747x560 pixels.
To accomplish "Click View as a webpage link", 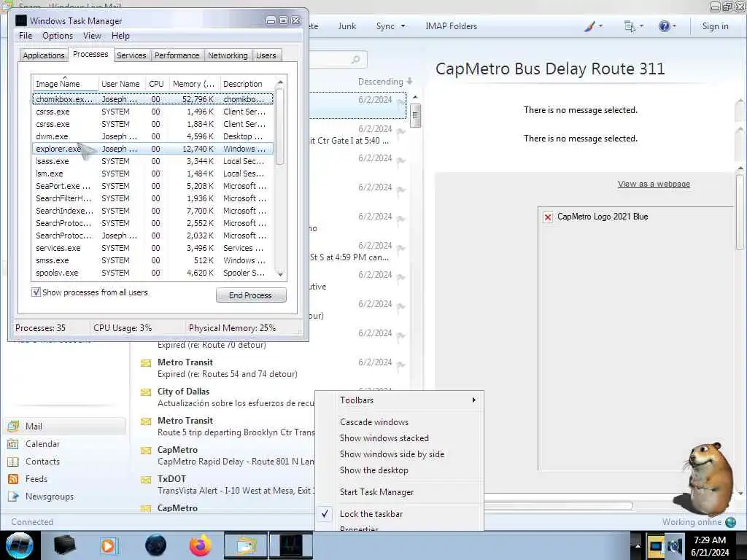I will pos(654,184).
